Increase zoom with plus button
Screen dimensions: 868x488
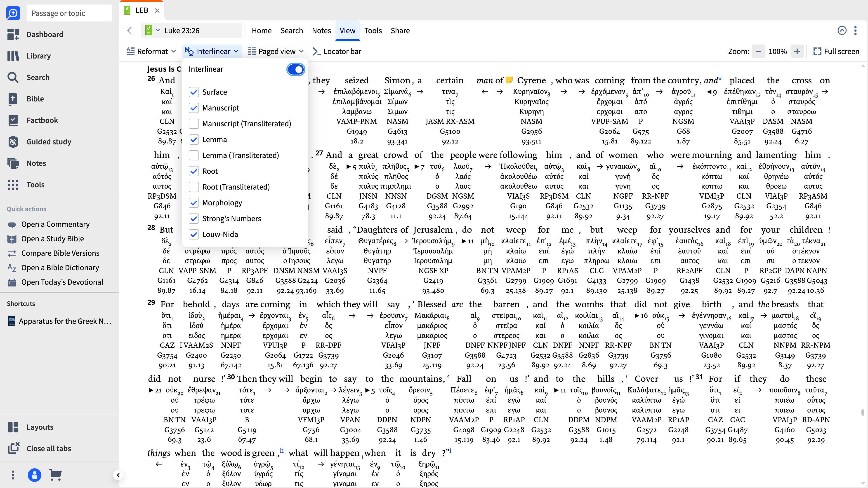[x=797, y=52]
